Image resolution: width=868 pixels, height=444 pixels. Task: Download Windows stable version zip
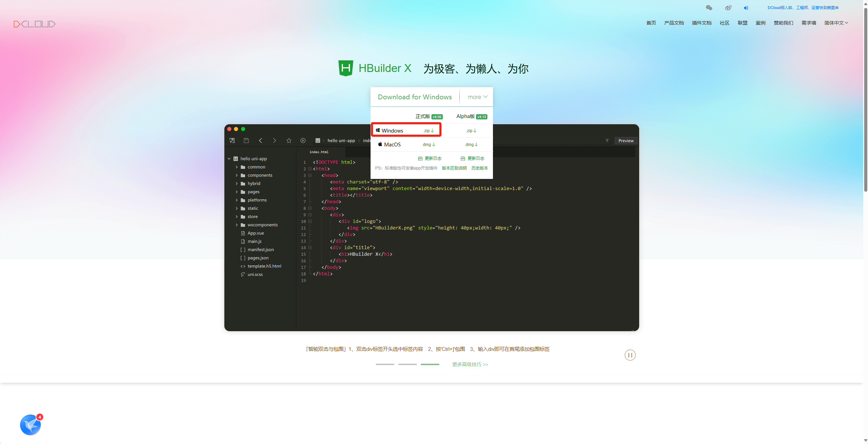tap(429, 131)
